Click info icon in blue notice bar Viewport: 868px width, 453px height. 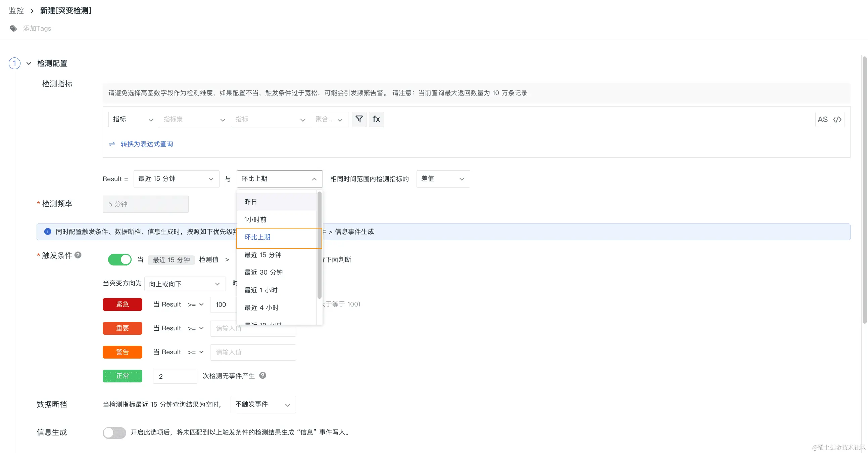point(48,232)
